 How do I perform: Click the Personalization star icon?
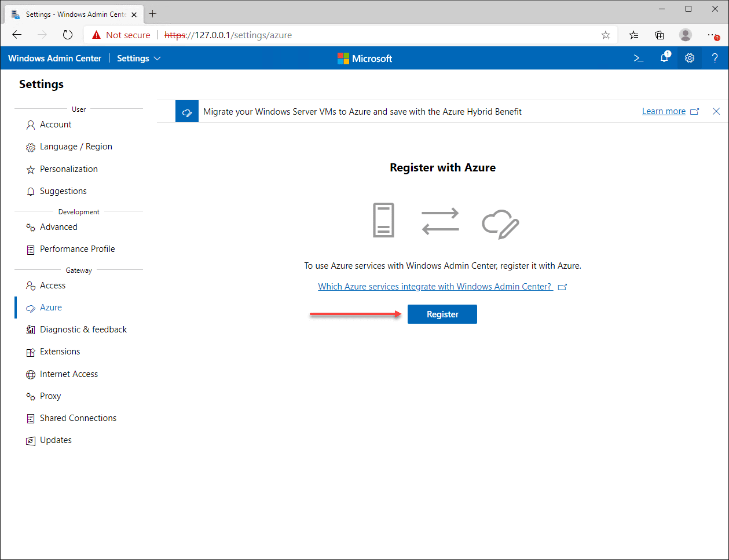pyautogui.click(x=31, y=170)
